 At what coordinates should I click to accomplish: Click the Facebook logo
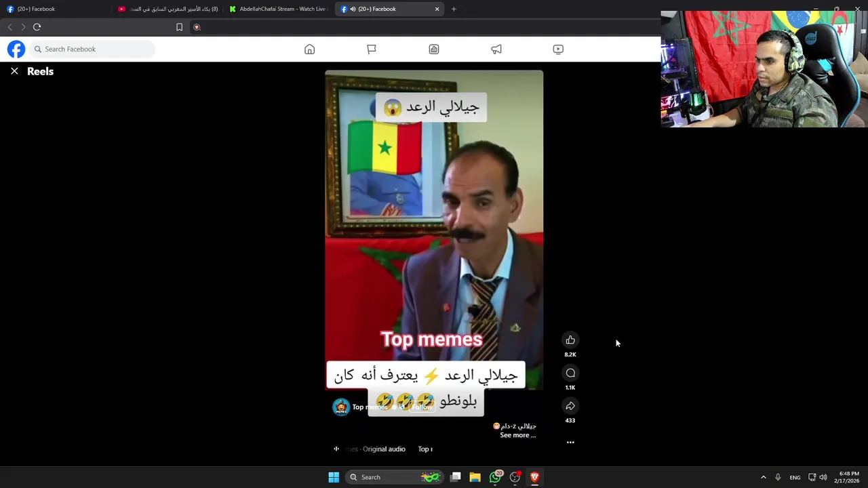(x=16, y=49)
